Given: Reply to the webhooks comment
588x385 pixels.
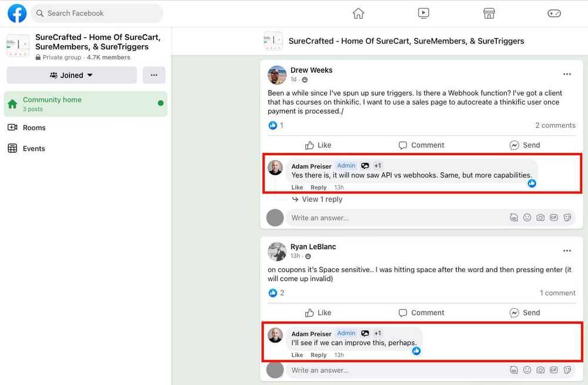Looking at the screenshot, I should pyautogui.click(x=318, y=188).
